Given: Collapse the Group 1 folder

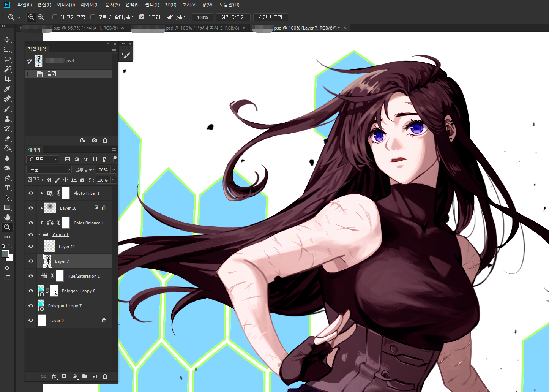Looking at the screenshot, I should click(39, 234).
